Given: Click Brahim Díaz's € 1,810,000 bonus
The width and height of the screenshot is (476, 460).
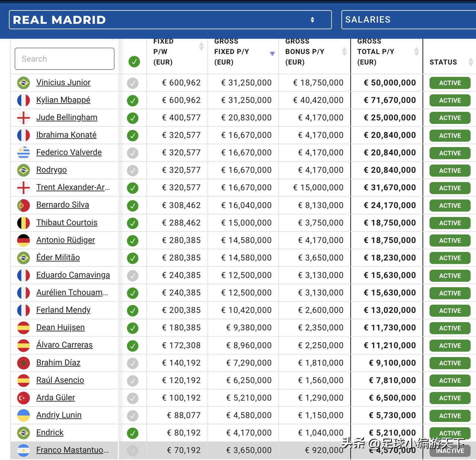Looking at the screenshot, I should [x=321, y=363].
